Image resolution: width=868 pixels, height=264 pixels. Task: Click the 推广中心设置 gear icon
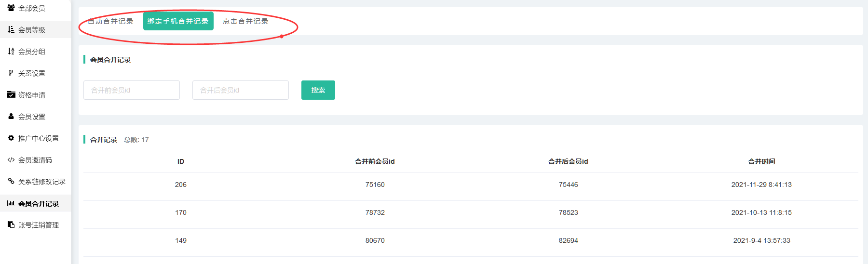(11, 138)
